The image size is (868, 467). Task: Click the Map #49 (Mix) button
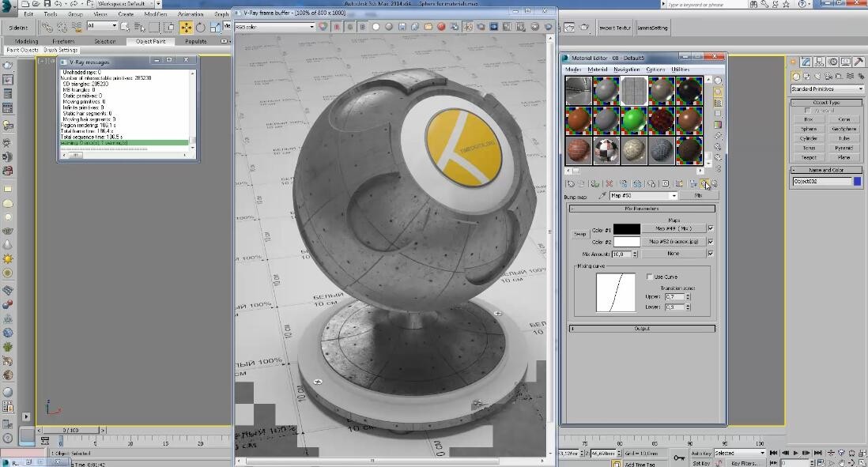674,228
